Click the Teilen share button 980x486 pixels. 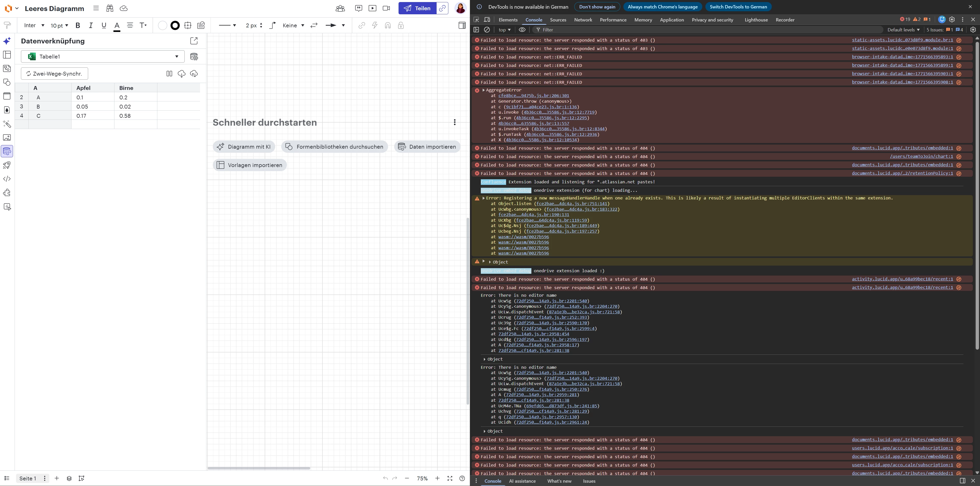(417, 8)
